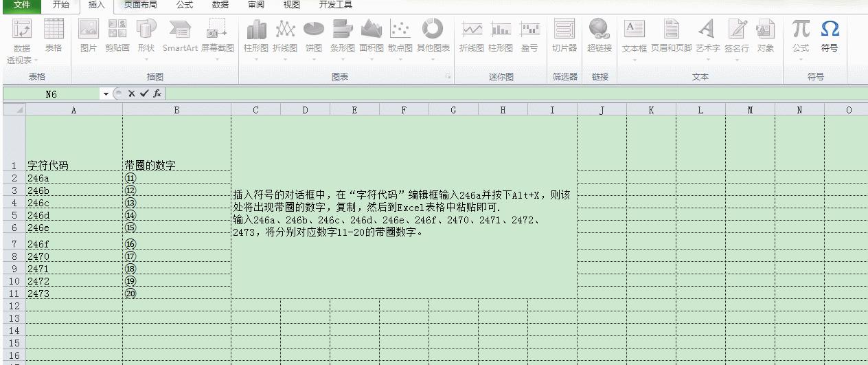Screen dimensions: 868x365
Task: Switch to the Review (审阅) tab
Action: click(256, 5)
